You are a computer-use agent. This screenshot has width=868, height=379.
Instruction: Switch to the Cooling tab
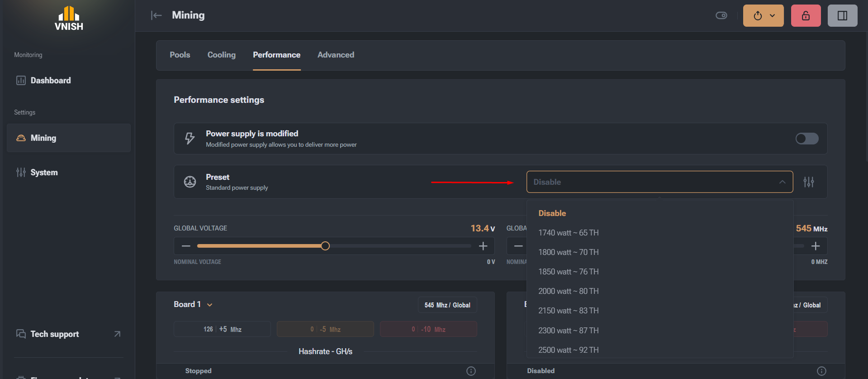tap(221, 55)
